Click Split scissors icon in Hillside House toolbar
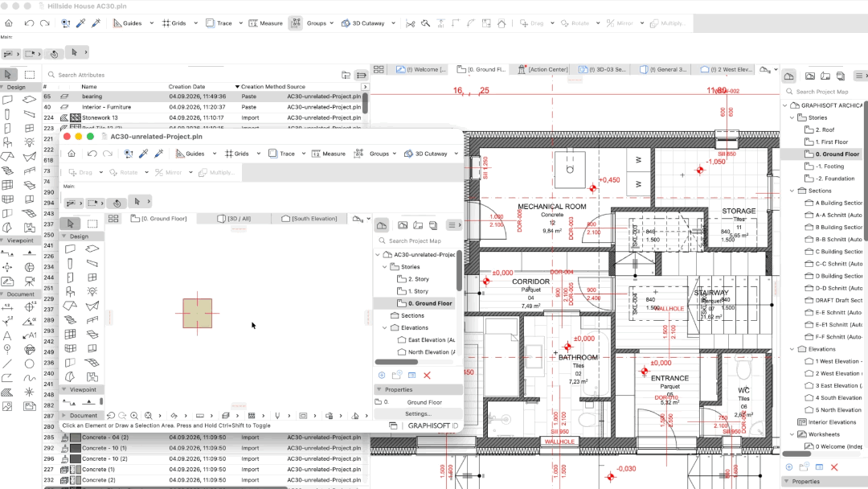Viewport: 868px width, 489px height. coord(410,23)
